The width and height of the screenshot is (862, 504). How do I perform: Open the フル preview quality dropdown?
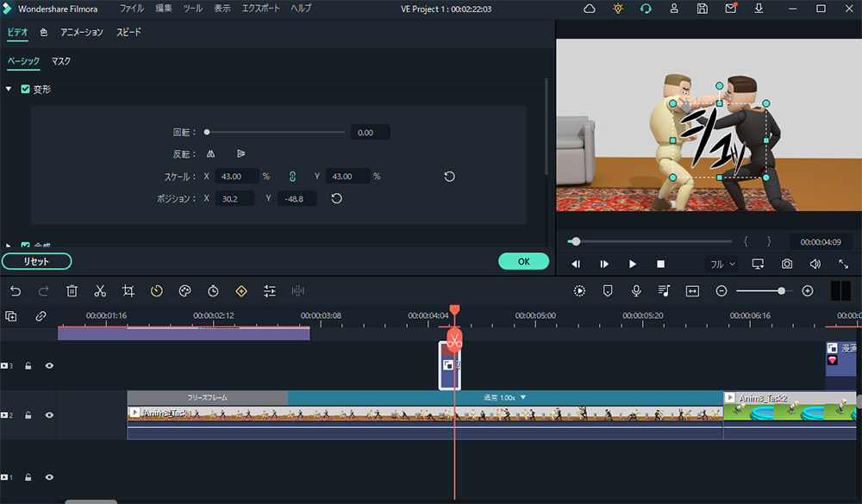(x=721, y=264)
